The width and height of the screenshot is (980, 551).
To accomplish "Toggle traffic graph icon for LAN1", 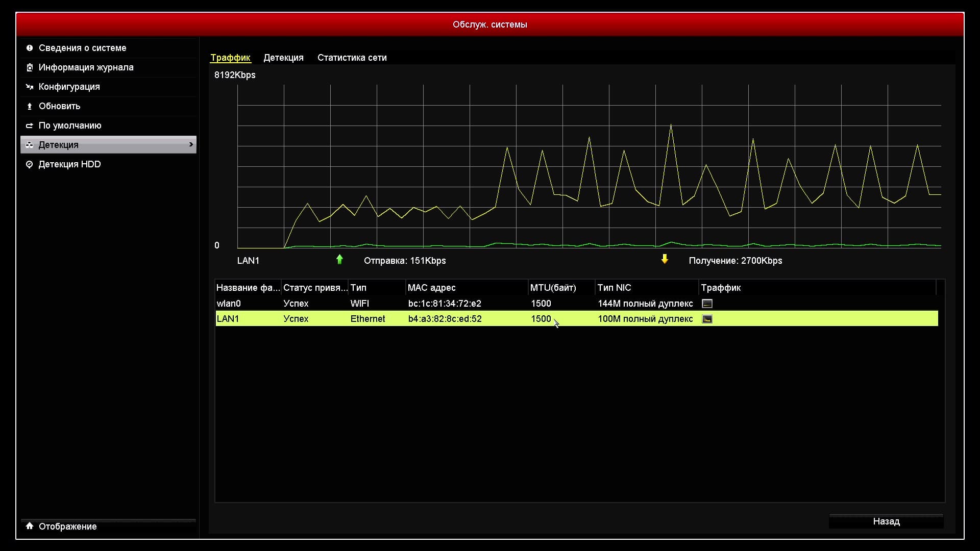I will click(707, 319).
